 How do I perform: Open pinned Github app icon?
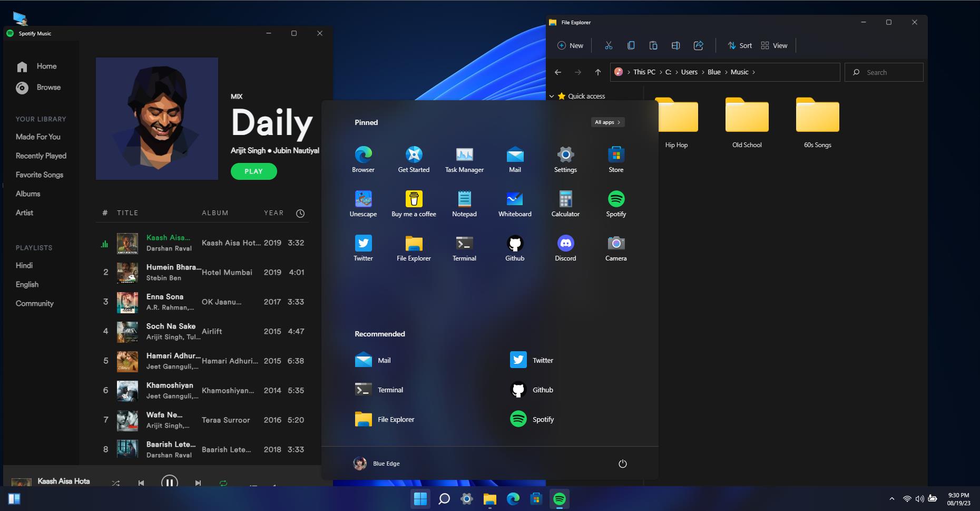(x=515, y=248)
